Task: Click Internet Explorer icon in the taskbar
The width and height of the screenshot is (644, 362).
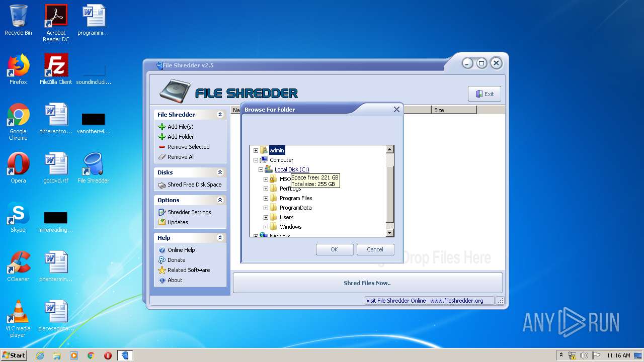Action: point(40,355)
